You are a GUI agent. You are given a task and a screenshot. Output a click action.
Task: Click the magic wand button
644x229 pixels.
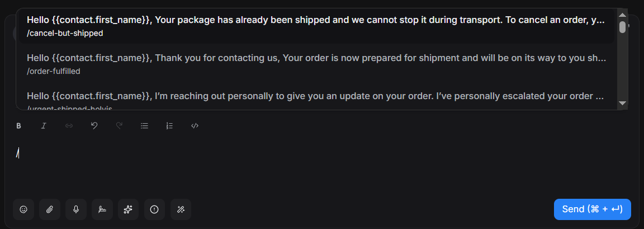click(x=181, y=209)
